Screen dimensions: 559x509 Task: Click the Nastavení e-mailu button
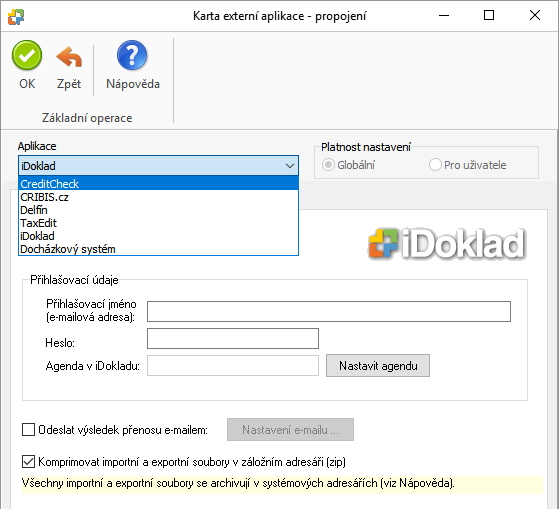[x=291, y=430]
